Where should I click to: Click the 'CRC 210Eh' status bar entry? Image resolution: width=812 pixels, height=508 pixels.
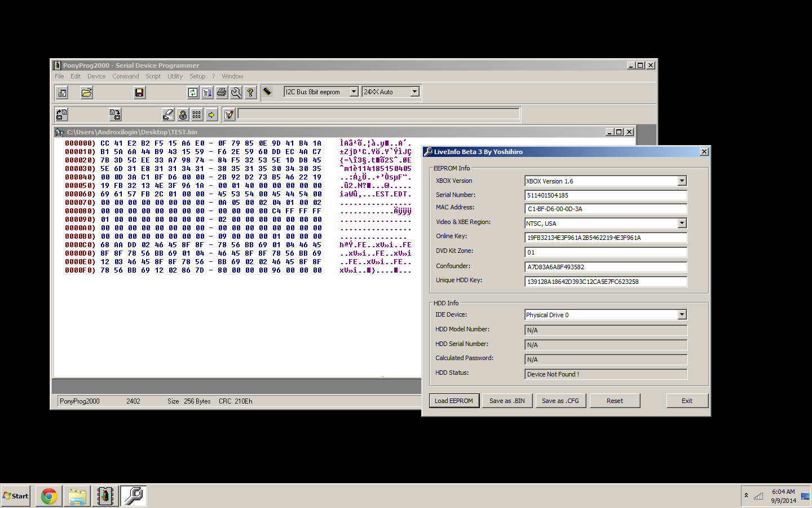[x=236, y=401]
